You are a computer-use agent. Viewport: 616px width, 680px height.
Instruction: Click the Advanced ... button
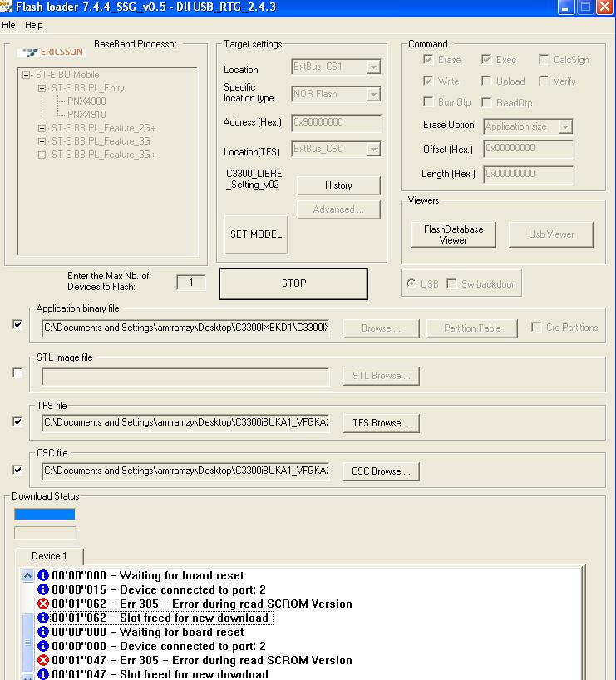click(338, 209)
